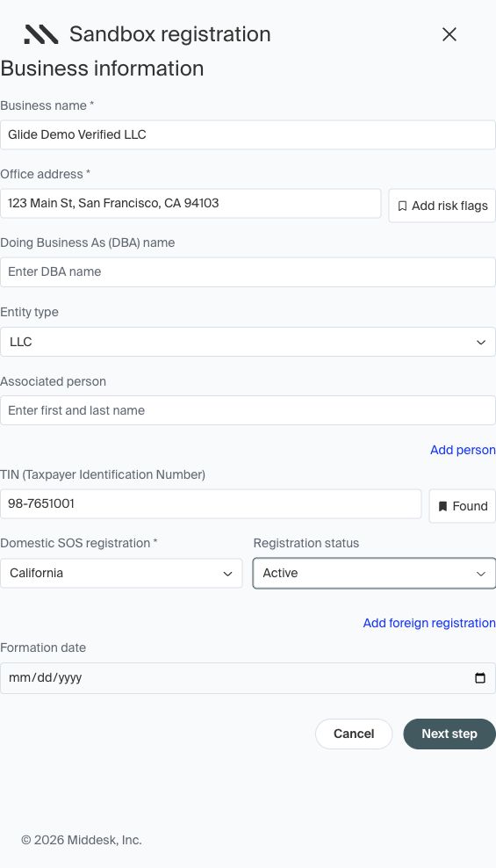496x868 pixels.
Task: Click the Entity type label
Action: 29,312
